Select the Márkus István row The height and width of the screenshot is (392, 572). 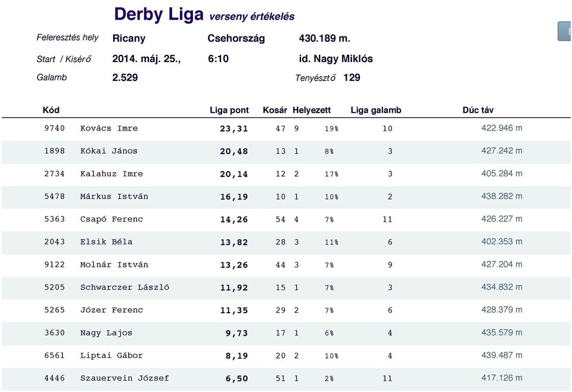point(286,197)
